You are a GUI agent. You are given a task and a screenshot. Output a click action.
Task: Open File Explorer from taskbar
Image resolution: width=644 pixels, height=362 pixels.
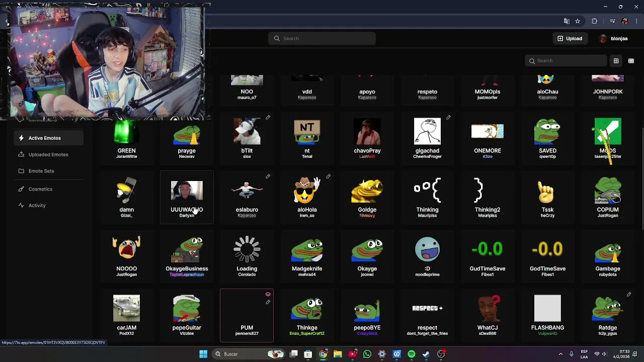coord(338,354)
